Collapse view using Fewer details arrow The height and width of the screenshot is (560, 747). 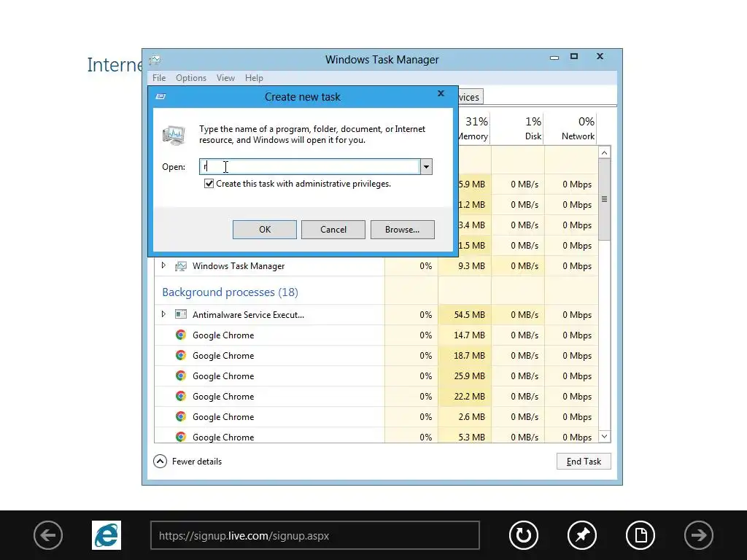[160, 461]
